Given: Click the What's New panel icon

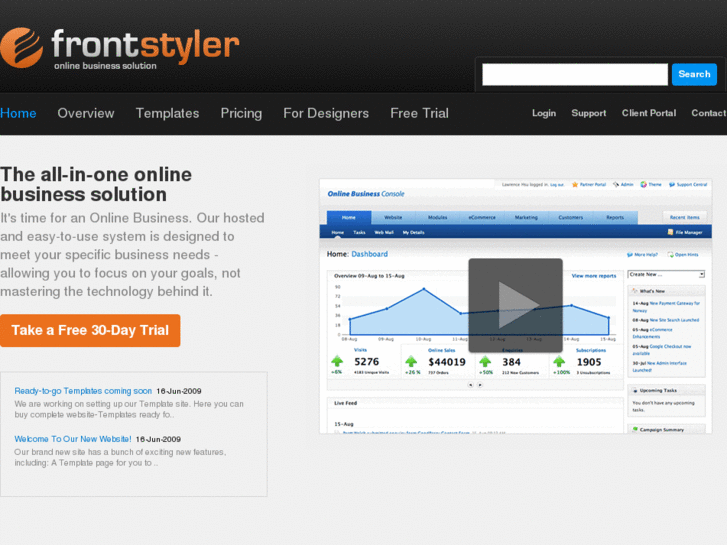Looking at the screenshot, I should (x=635, y=291).
